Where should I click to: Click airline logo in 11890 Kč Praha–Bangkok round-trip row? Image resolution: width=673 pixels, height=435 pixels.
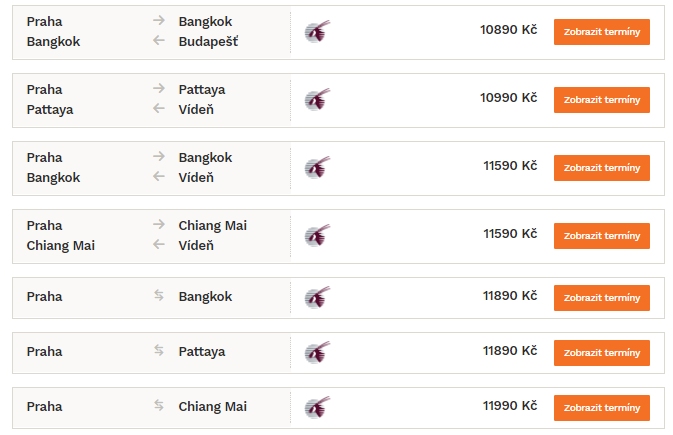tap(318, 297)
